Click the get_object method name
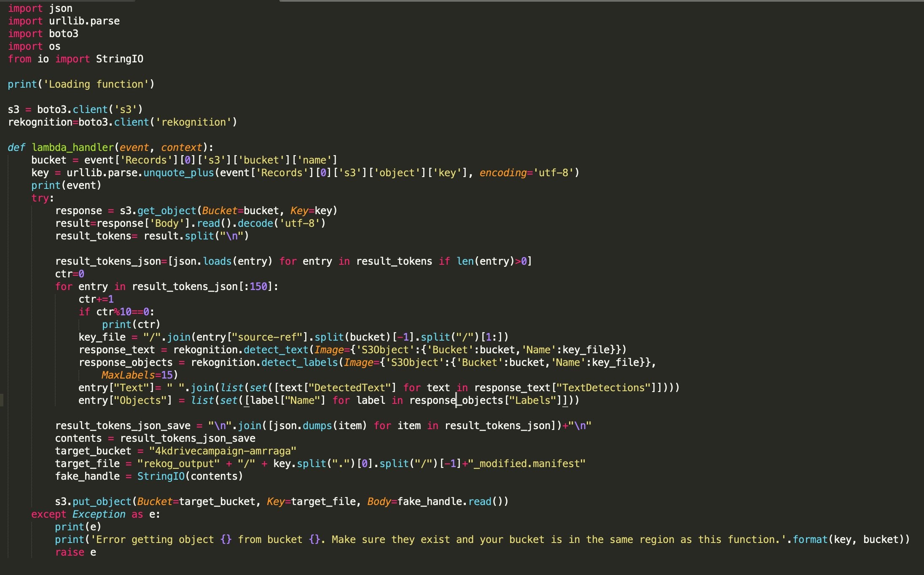924x575 pixels. [167, 211]
